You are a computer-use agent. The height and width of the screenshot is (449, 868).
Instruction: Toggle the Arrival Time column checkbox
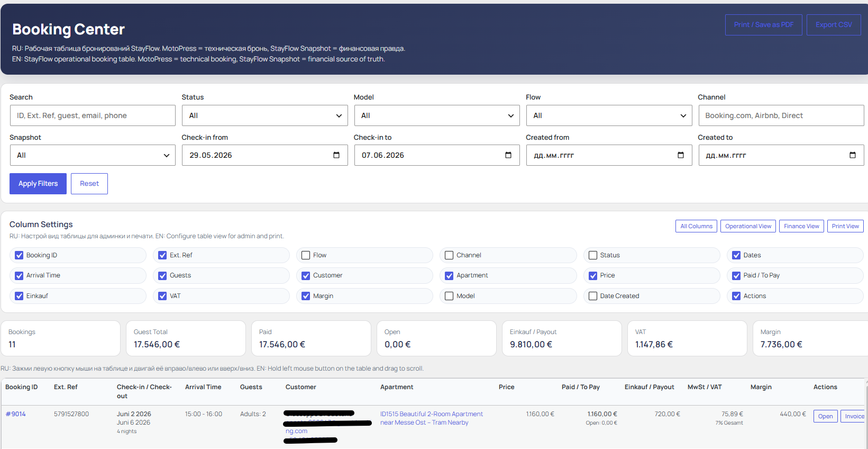pyautogui.click(x=19, y=275)
